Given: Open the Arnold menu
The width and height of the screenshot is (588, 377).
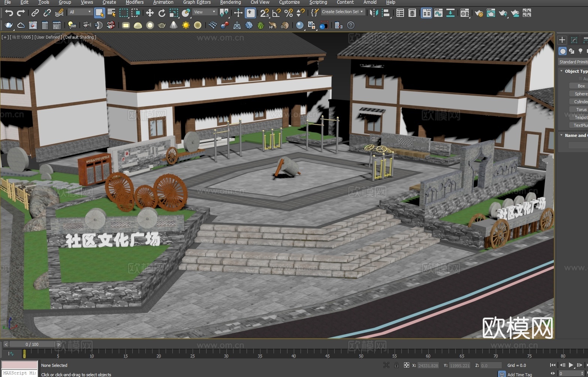Looking at the screenshot, I should click(370, 2).
